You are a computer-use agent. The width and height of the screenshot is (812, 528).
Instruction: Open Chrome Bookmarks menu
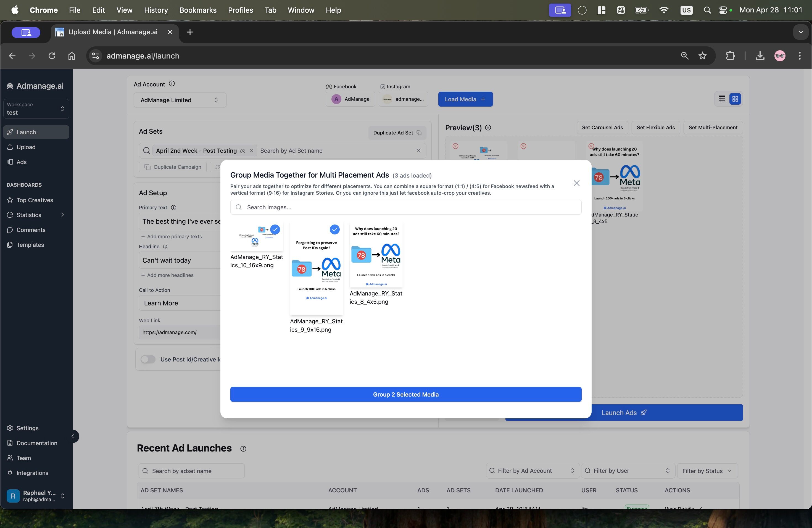(x=198, y=10)
